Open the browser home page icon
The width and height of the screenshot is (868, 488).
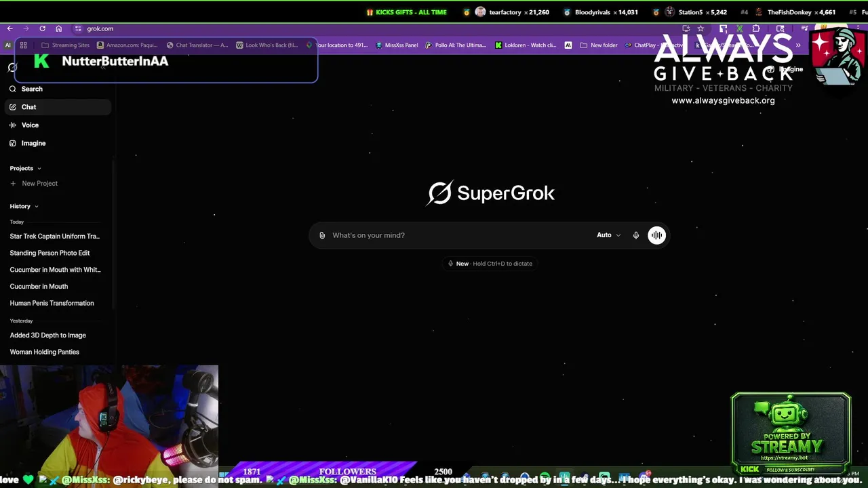coord(58,28)
